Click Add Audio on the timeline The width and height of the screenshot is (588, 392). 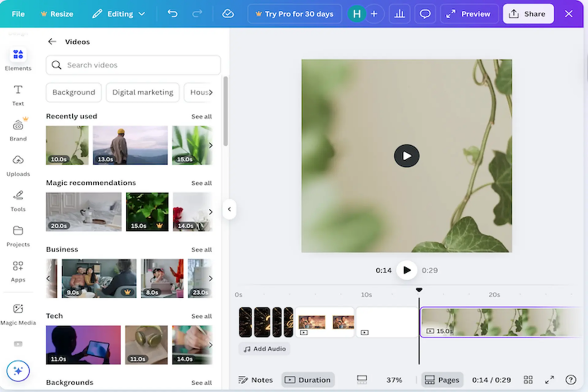[265, 349]
